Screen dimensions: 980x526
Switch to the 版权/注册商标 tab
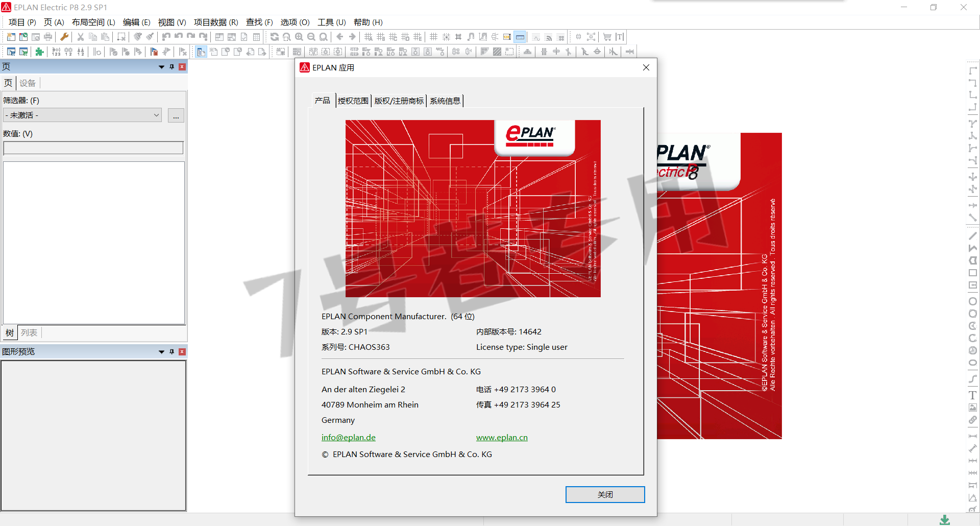pos(399,101)
